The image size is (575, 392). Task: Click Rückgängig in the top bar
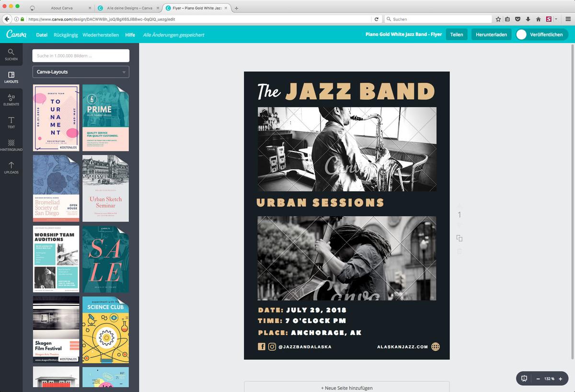pos(65,35)
